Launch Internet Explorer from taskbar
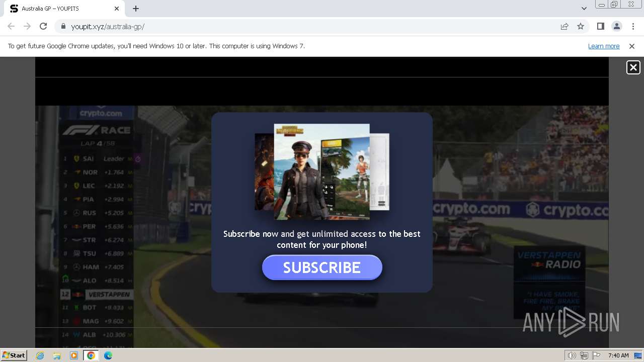The height and width of the screenshot is (362, 644). [x=40, y=355]
